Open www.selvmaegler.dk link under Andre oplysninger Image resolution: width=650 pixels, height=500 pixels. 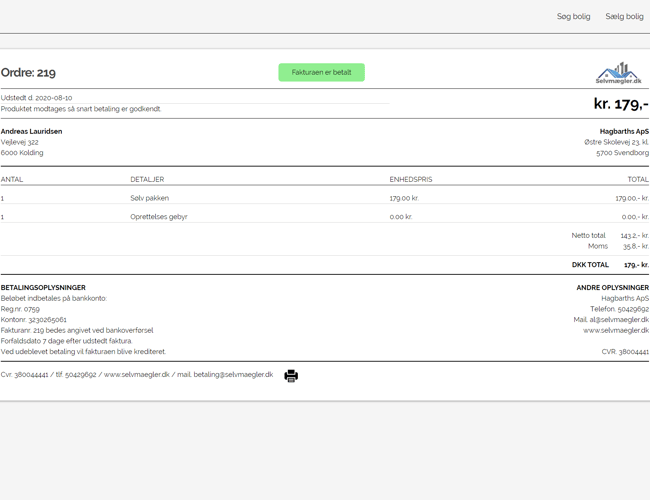click(615, 330)
